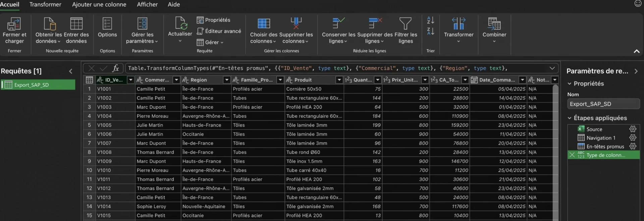
Task: Switch to the Accueil tab
Action: click(x=10, y=4)
